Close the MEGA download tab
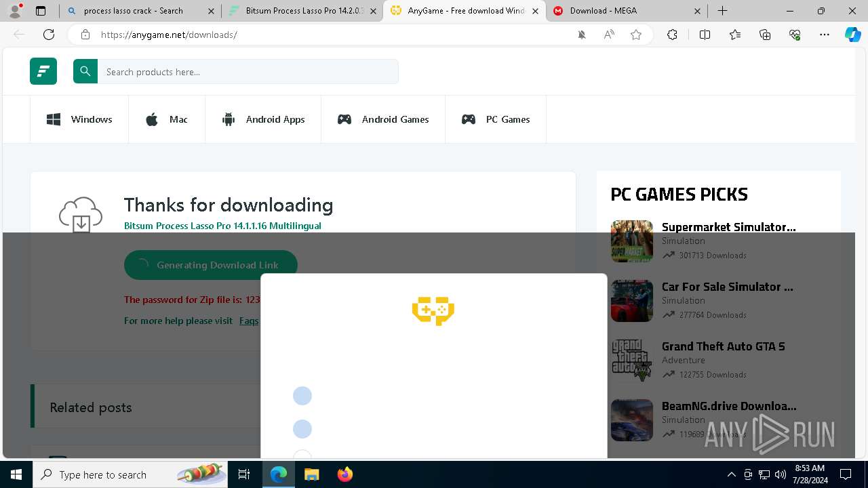868x488 pixels. [x=698, y=11]
